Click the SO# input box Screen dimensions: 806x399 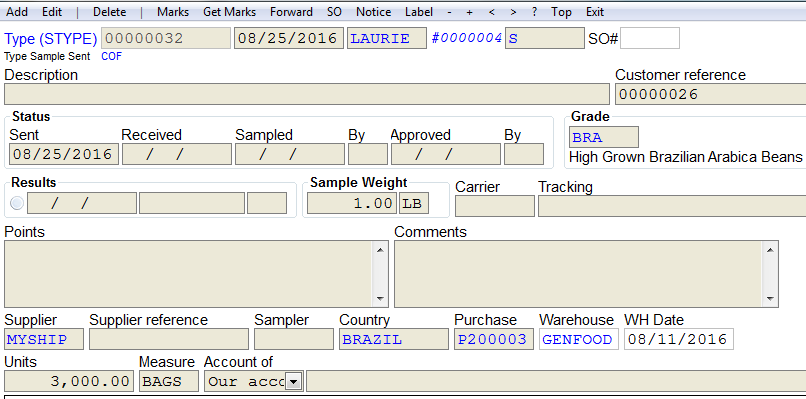[x=650, y=39]
